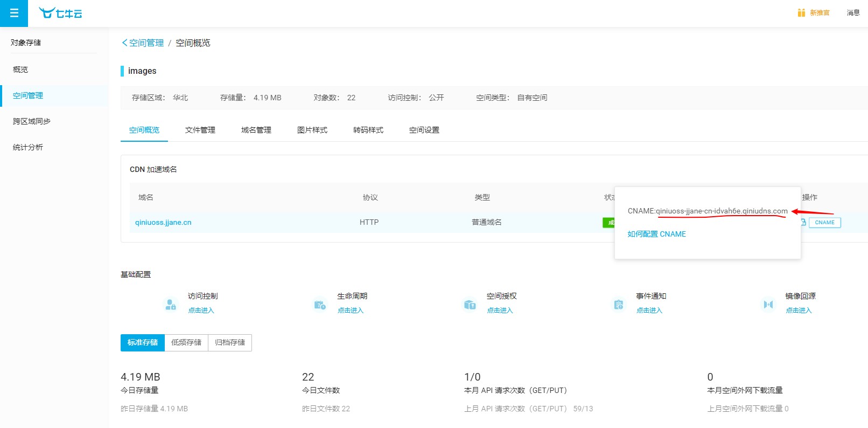Switch to the 转码样式 tab
Screen dimensions: 868x428
pyautogui.click(x=368, y=130)
